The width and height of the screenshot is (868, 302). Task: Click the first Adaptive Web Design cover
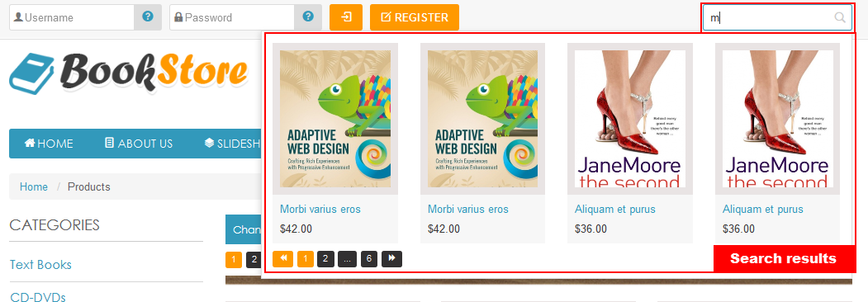pos(335,119)
